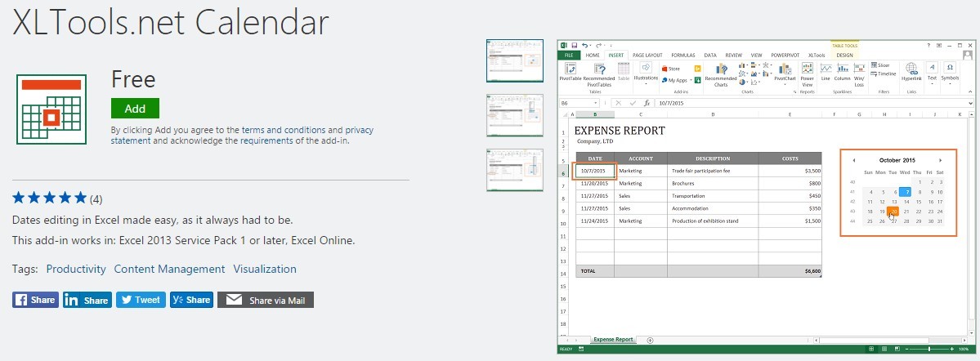980x361 pixels.
Task: Select October 20 in the calendar
Action: (x=893, y=212)
